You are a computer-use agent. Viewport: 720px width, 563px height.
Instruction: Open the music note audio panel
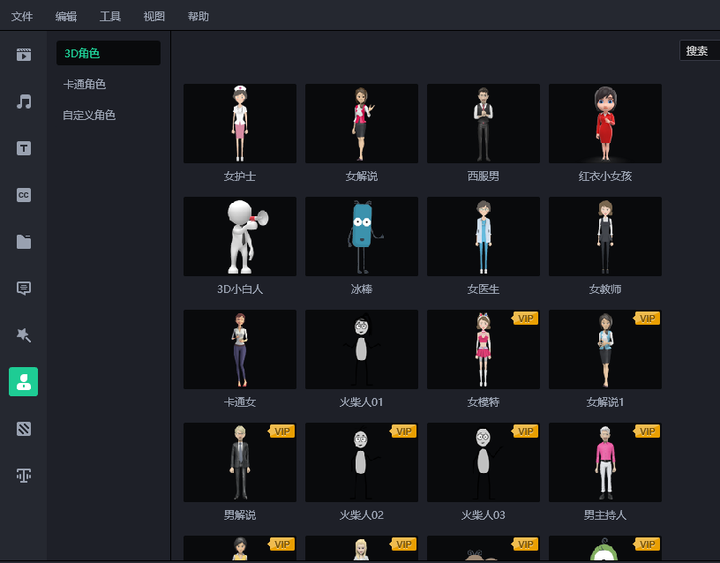point(23,101)
